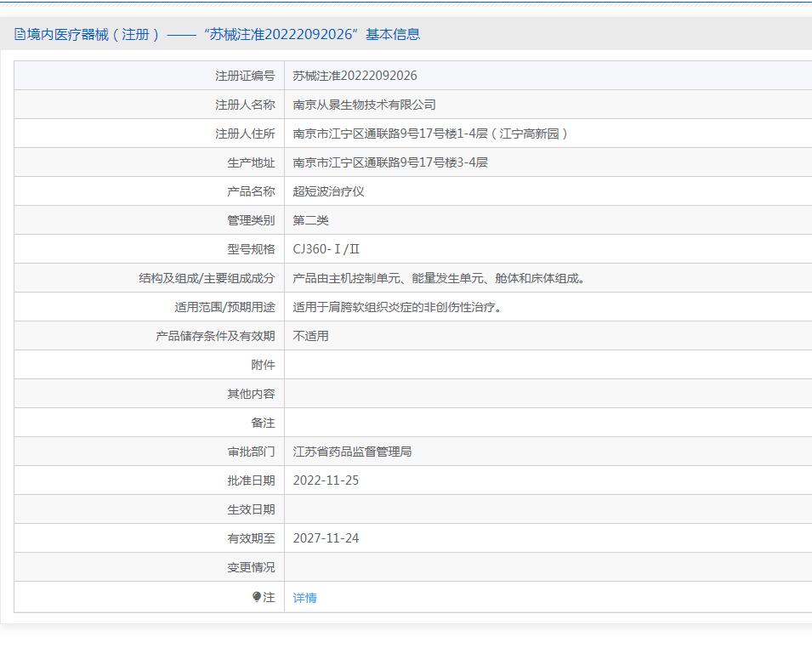Click the empty 附件 value cell
Image resolution: width=812 pixels, height=648 pixels.
[544, 365]
